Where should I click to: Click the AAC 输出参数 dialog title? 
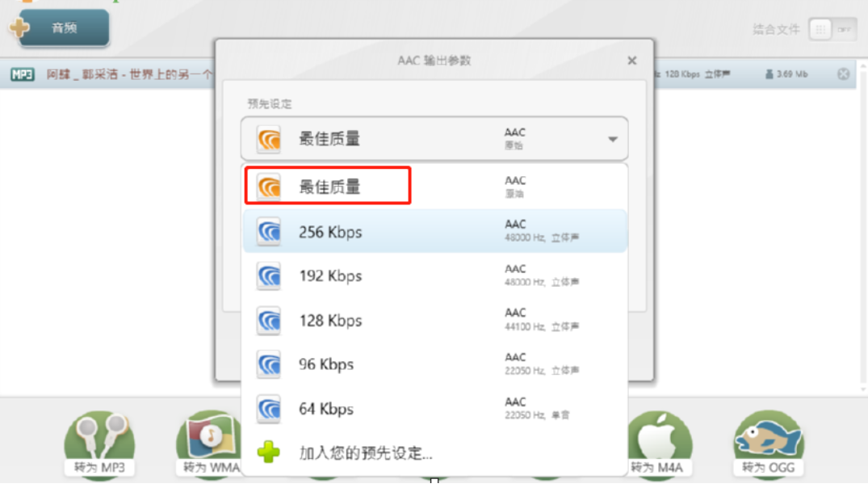point(434,61)
